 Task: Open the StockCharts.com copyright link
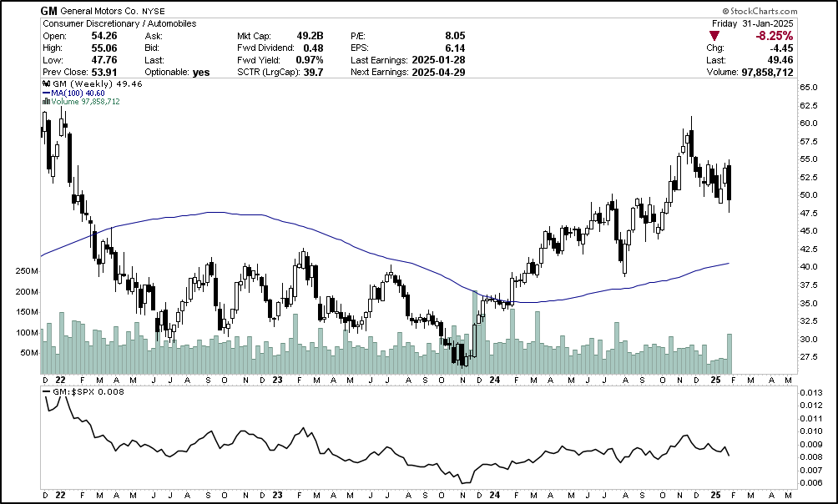(x=760, y=11)
